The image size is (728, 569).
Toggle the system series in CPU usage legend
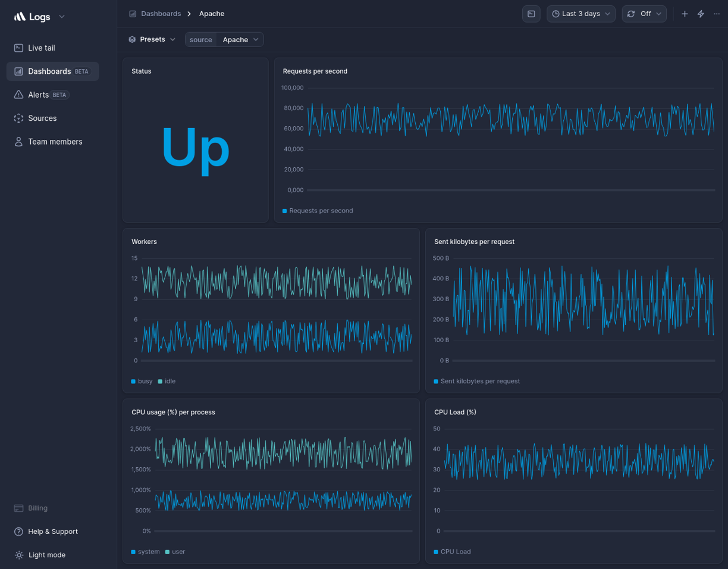pyautogui.click(x=145, y=552)
